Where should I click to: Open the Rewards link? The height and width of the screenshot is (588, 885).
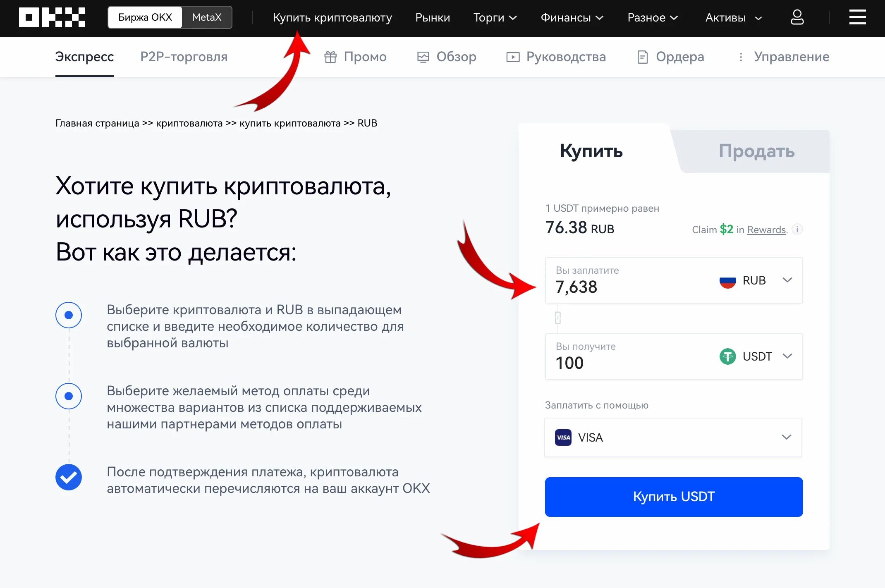click(766, 229)
